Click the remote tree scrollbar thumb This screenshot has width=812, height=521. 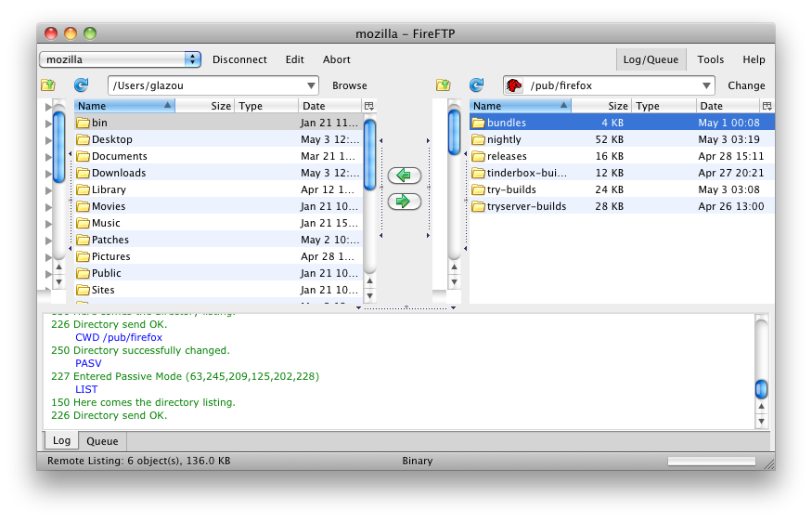point(454,133)
